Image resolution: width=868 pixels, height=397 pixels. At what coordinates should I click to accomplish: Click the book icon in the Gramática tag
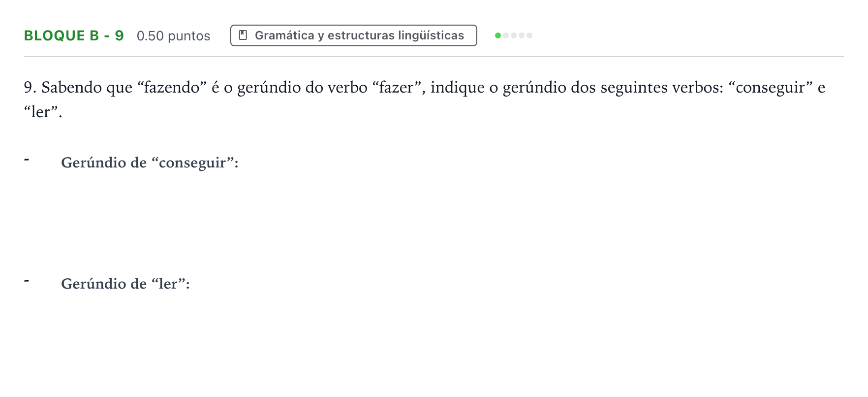pyautogui.click(x=243, y=35)
